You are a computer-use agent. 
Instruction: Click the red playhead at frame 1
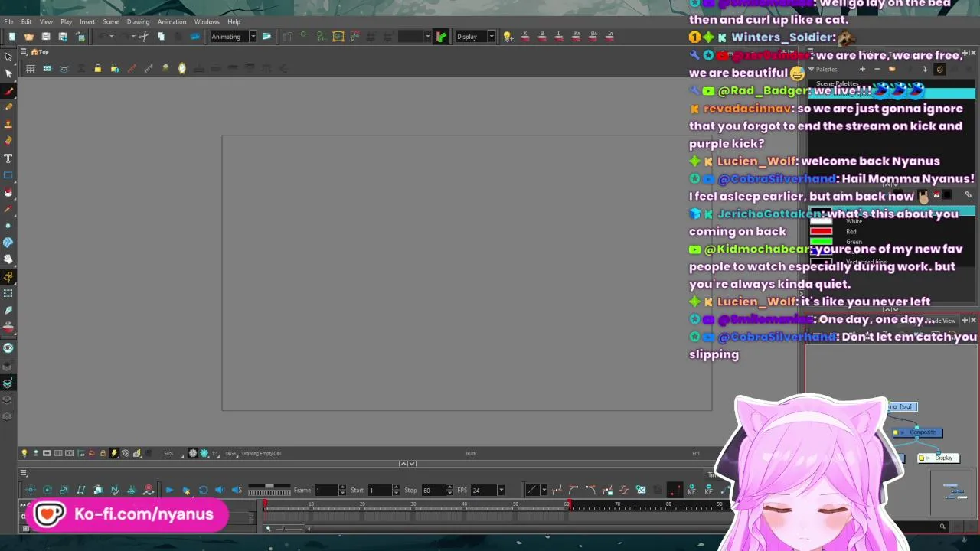coord(265,506)
